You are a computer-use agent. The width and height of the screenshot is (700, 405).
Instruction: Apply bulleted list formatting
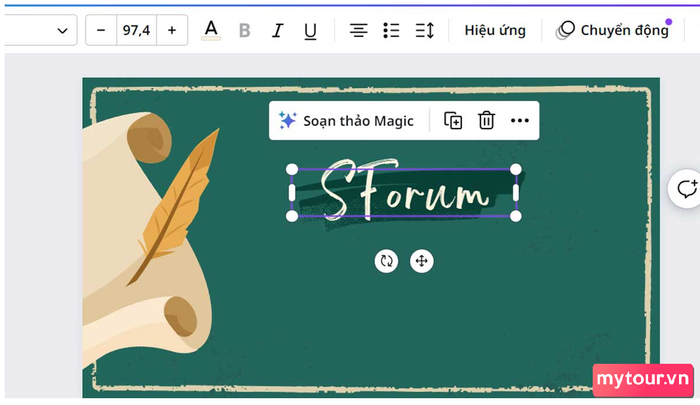(x=391, y=30)
